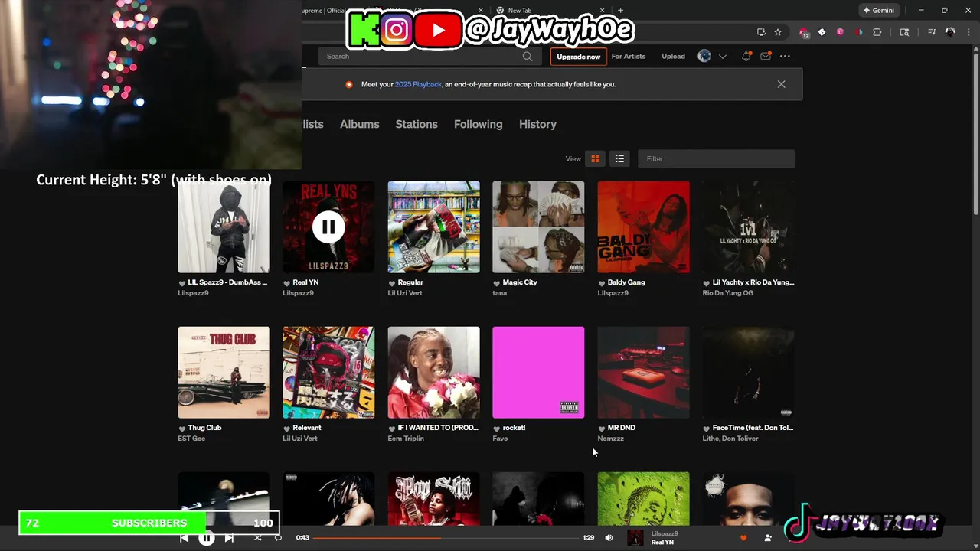The image size is (980, 551).
Task: Focus the Filter input field
Action: 716,158
